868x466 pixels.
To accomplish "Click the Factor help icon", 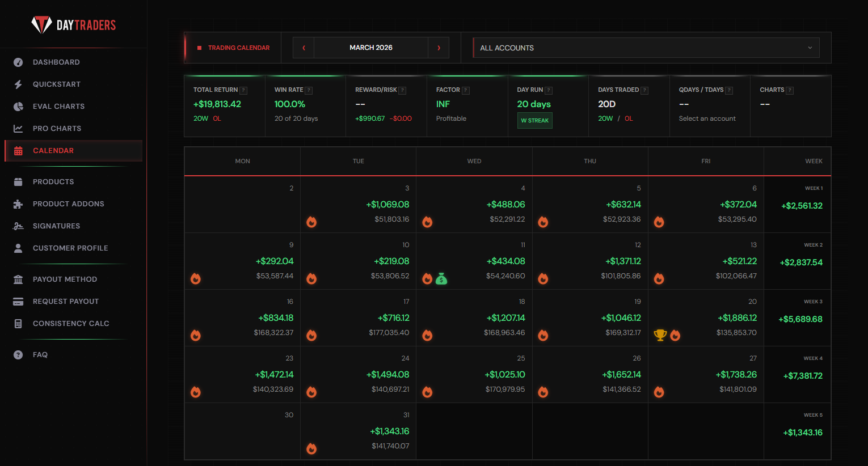I will [466, 90].
